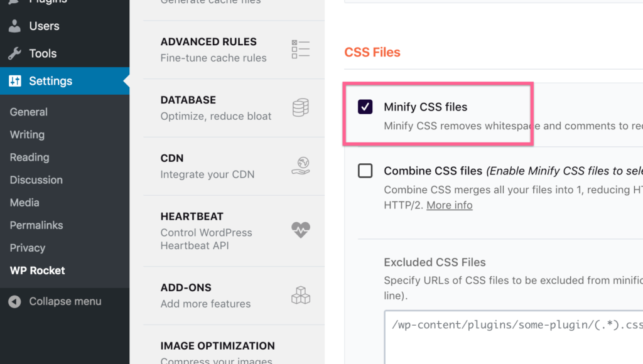Open the WP Rocket settings page
The height and width of the screenshot is (364, 643).
(x=38, y=270)
